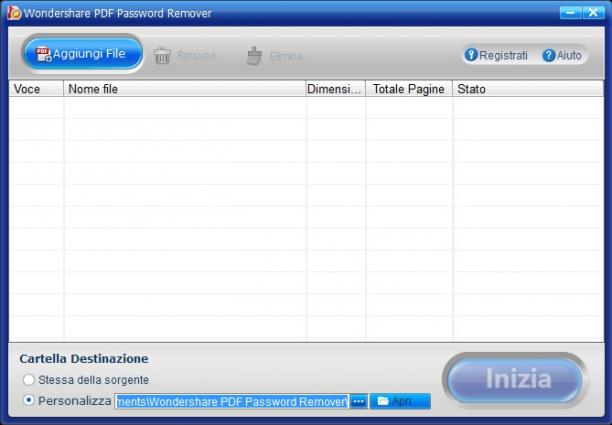Viewport: 612px width, 425px height.
Task: Click the Totale Pagine column header
Action: pos(409,89)
